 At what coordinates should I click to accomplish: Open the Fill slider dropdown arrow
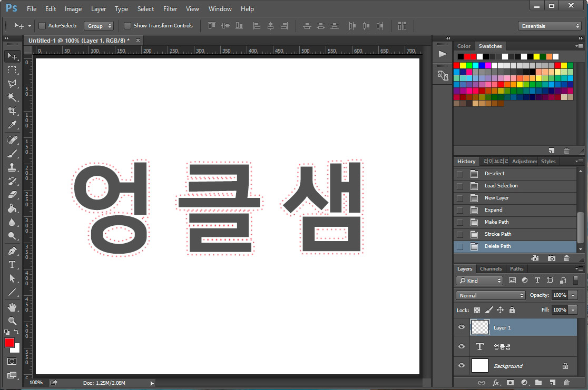pyautogui.click(x=573, y=310)
